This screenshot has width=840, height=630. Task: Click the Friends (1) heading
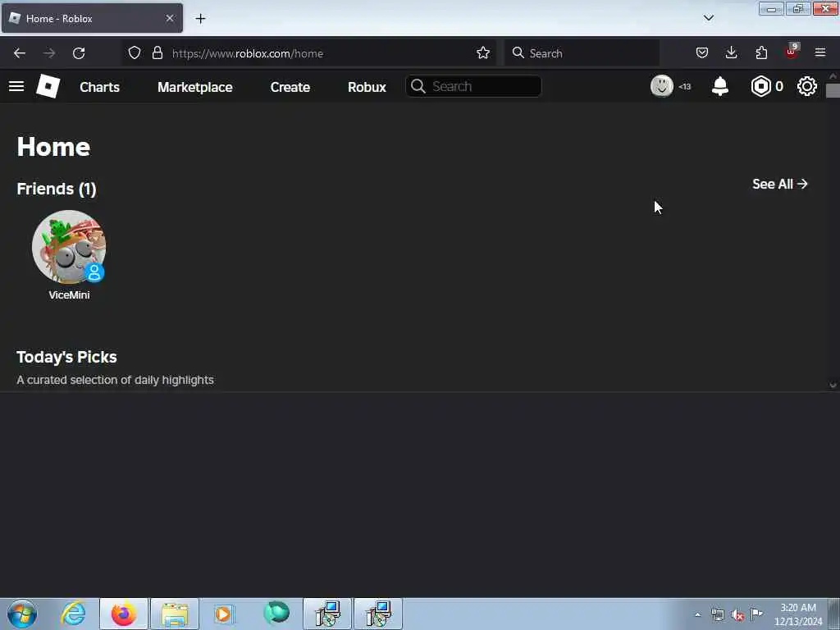point(57,189)
